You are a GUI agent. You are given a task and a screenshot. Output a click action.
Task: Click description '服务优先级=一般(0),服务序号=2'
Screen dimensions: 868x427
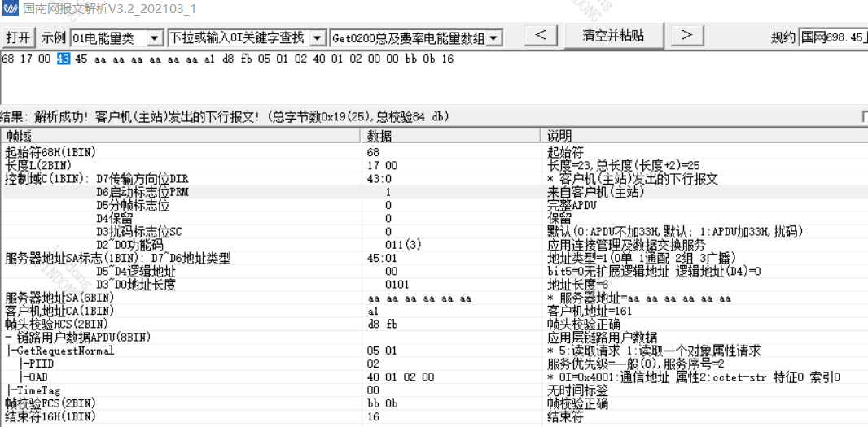[636, 364]
